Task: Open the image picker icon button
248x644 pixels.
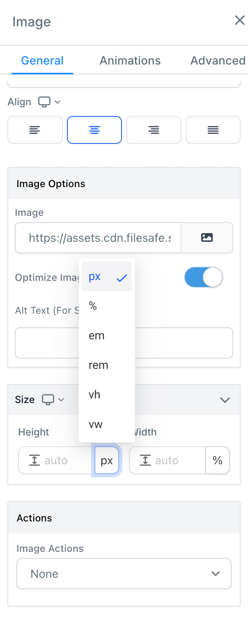Action: tap(207, 238)
